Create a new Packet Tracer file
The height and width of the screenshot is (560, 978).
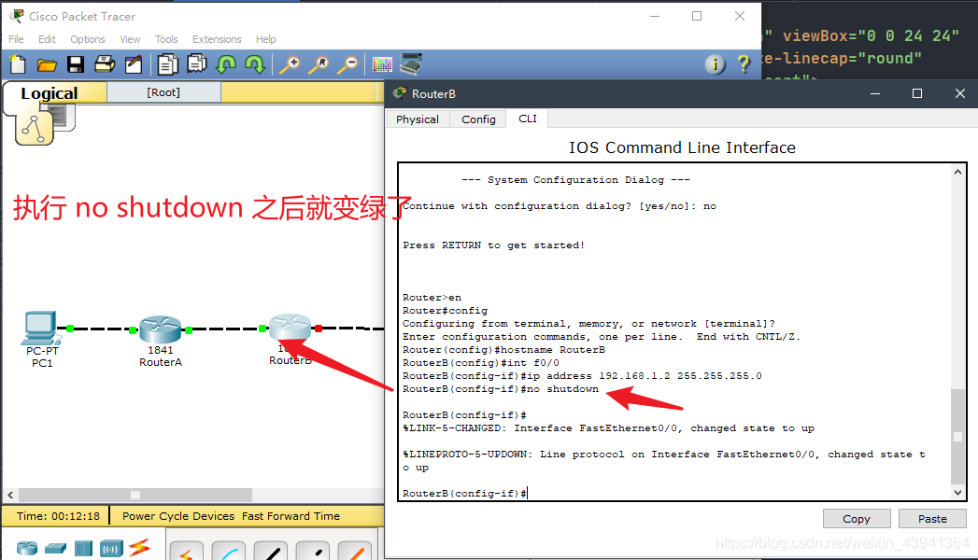(18, 64)
